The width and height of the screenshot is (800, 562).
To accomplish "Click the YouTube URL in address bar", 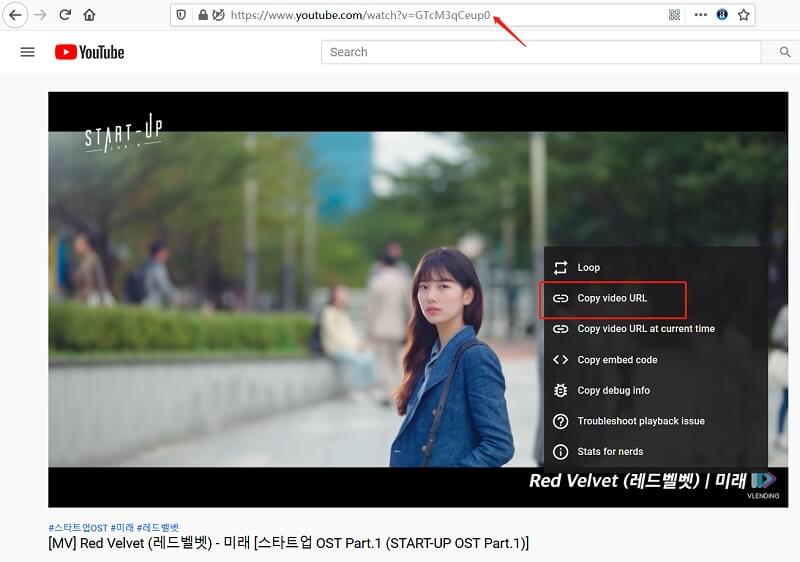I will point(360,15).
